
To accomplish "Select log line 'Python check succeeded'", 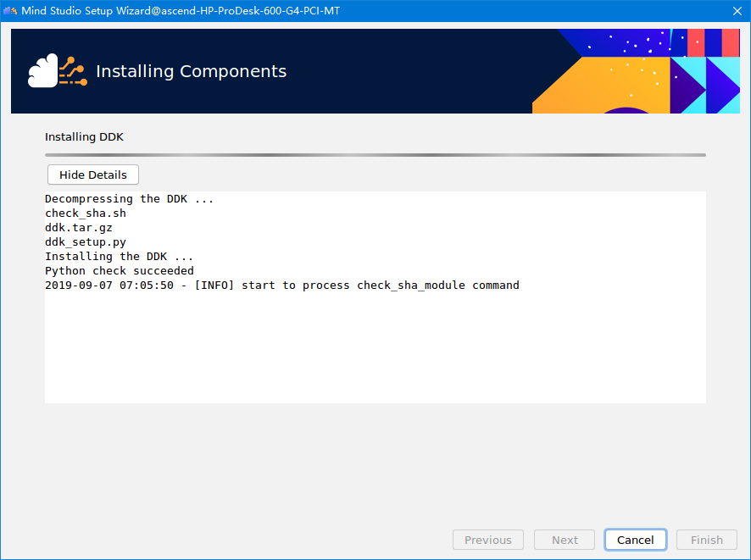I will pos(120,270).
